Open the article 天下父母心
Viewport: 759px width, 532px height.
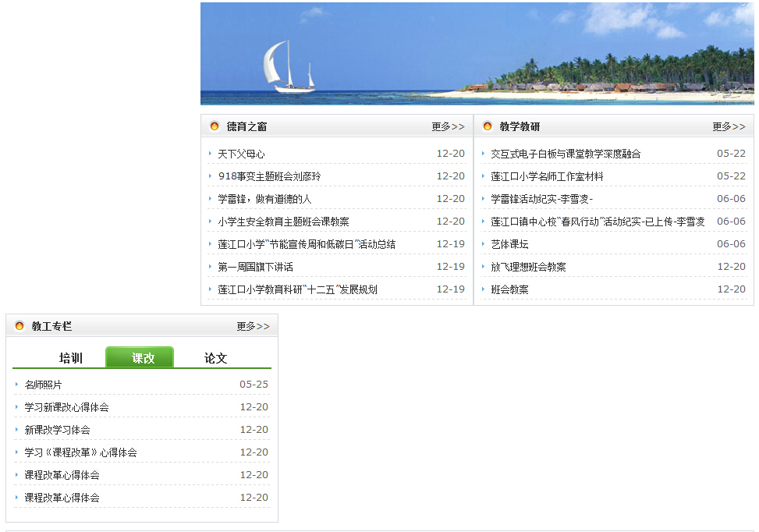click(241, 154)
